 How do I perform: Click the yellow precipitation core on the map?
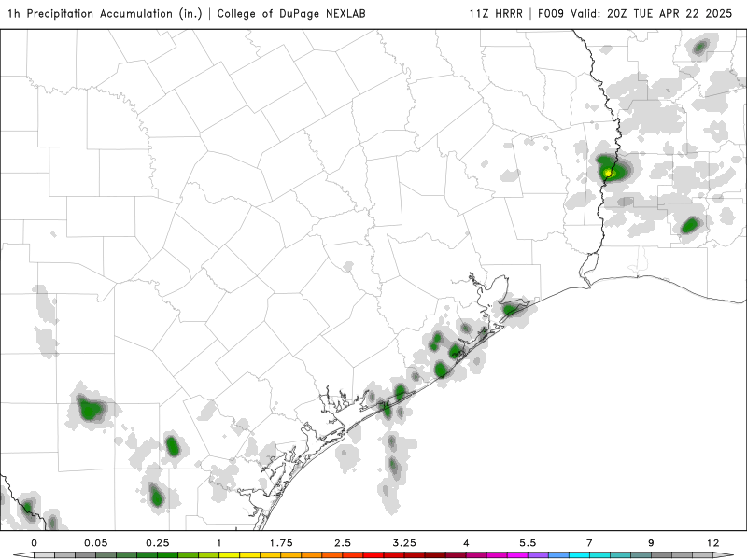point(608,173)
